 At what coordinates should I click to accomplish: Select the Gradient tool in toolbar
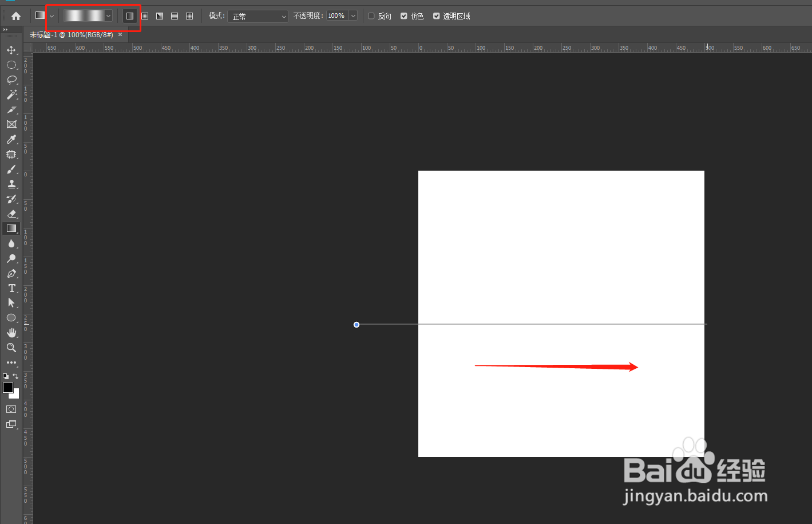pyautogui.click(x=11, y=228)
